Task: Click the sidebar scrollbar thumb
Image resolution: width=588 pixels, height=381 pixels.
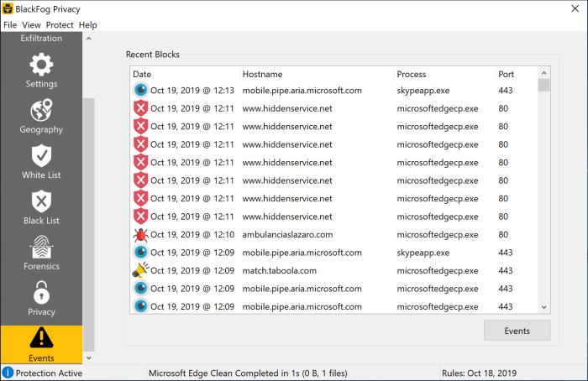Action: (89, 225)
